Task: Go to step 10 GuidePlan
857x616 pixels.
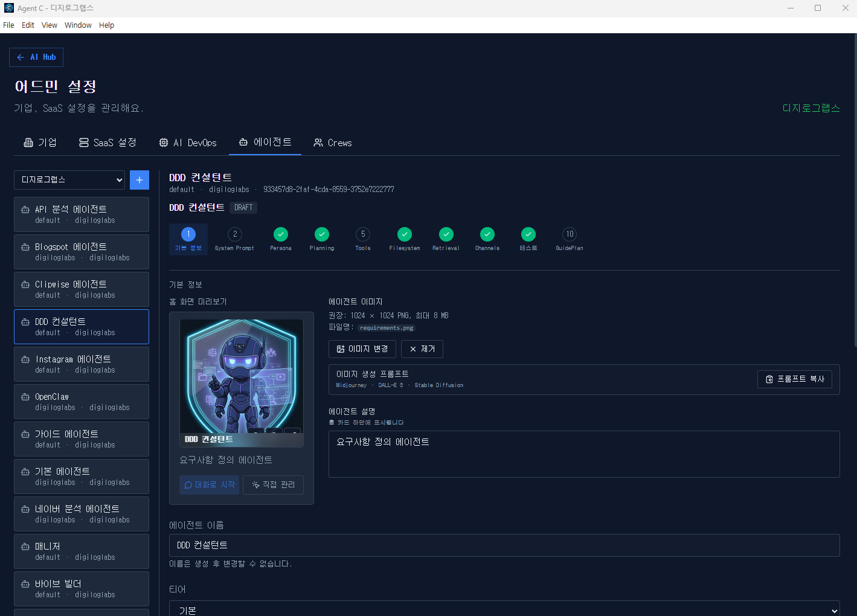Action: click(x=570, y=239)
